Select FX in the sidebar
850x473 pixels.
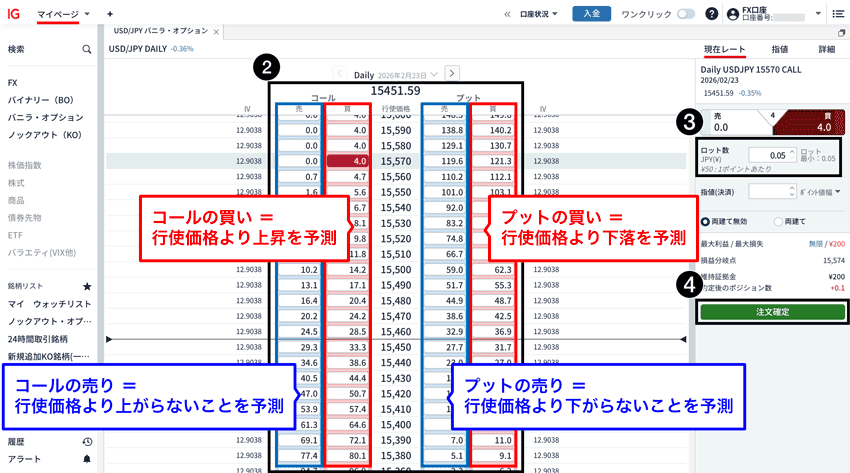click(x=12, y=82)
